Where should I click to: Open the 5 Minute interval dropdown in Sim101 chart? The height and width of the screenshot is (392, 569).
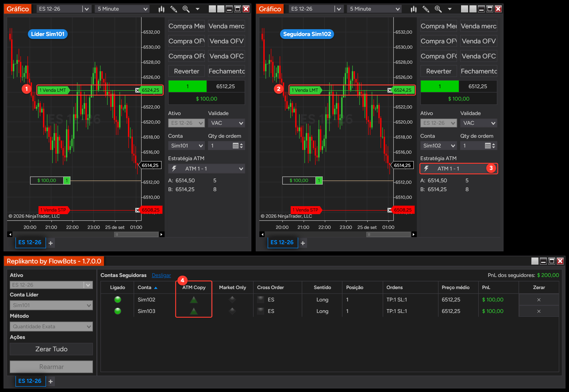coord(122,9)
